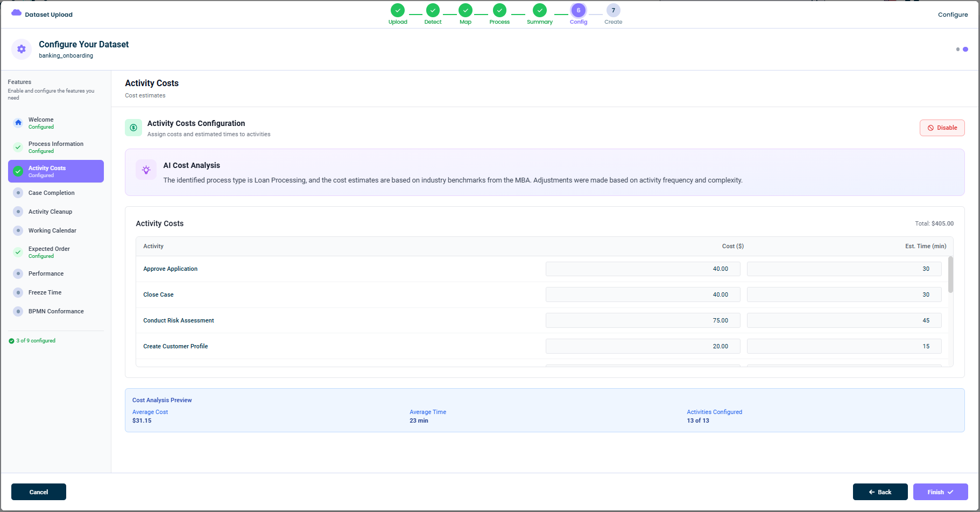Click the 'Est. Time (min)' column header
Viewport: 980px width, 512px height.
pyautogui.click(x=926, y=246)
